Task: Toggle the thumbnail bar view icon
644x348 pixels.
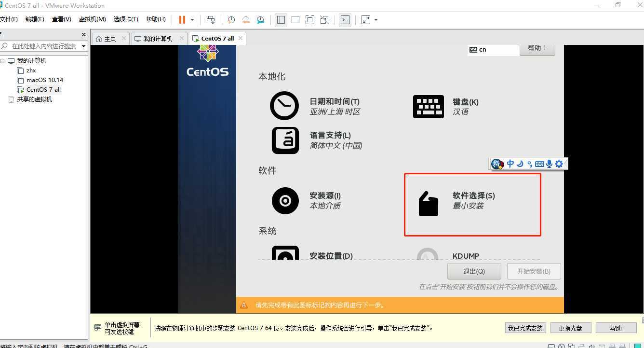Action: coord(295,20)
